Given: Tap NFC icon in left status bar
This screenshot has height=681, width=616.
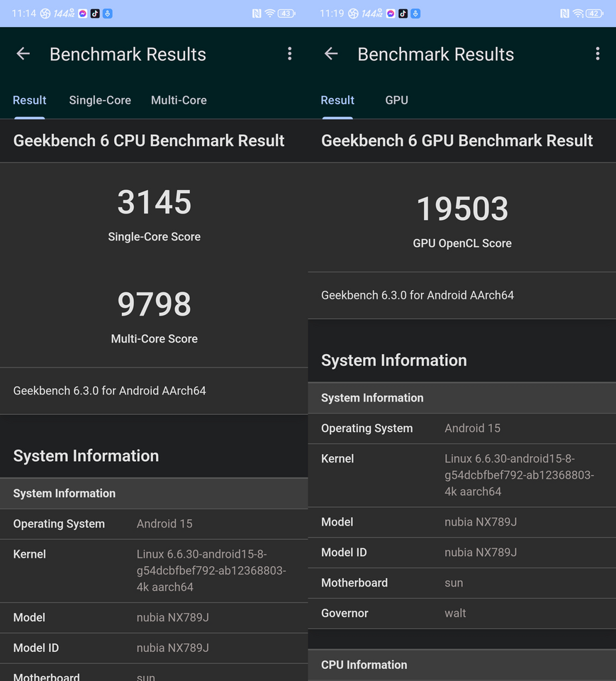Looking at the screenshot, I should tap(257, 13).
